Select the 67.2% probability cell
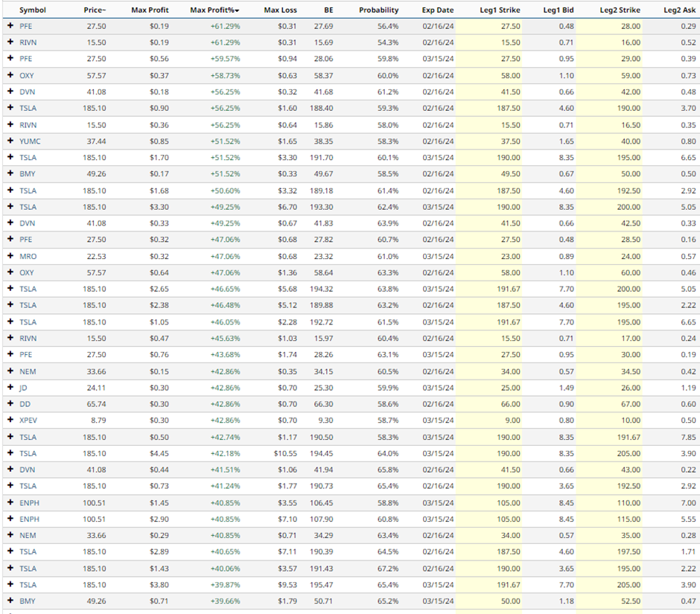Viewport: 700px width, 614px height. (388, 569)
